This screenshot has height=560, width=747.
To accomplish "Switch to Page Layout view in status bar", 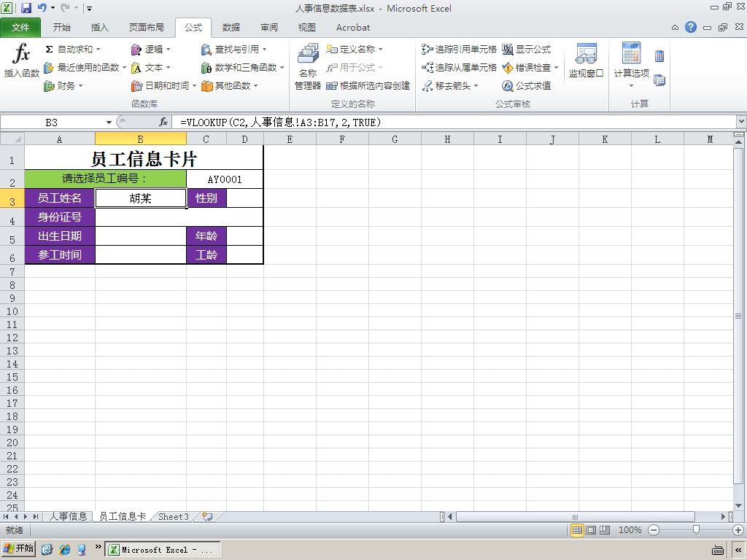I will [591, 530].
